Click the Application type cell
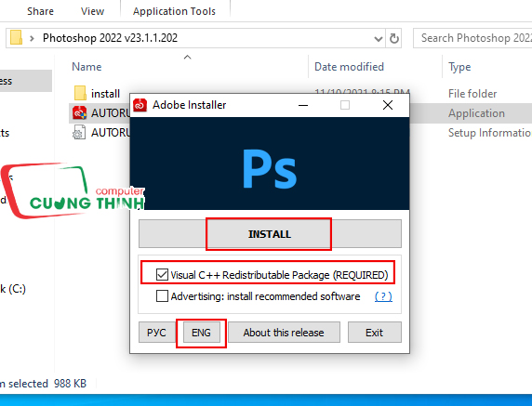The width and height of the screenshot is (532, 406). point(476,113)
